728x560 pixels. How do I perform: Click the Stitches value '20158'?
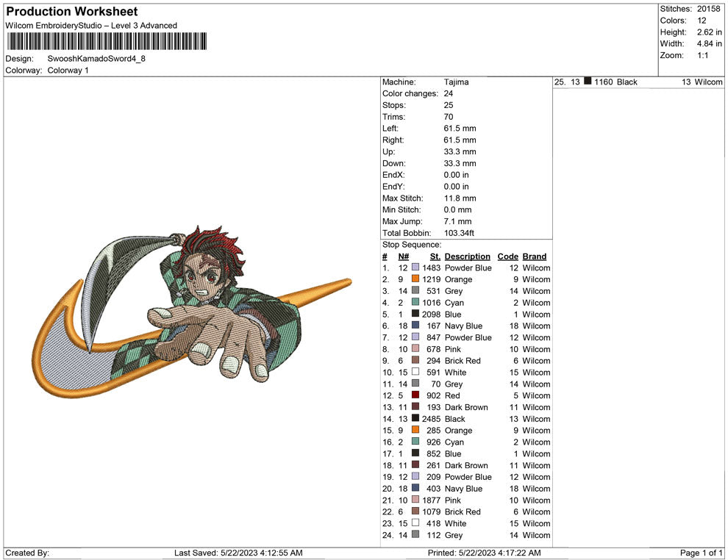tap(708, 9)
